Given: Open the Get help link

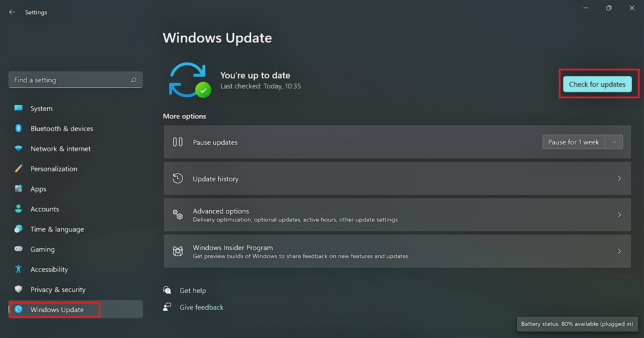Looking at the screenshot, I should click(x=193, y=290).
